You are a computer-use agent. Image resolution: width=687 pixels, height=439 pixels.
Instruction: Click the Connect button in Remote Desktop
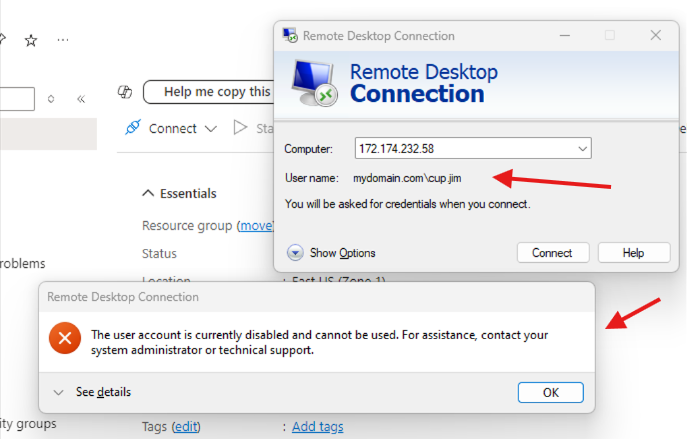[553, 253]
